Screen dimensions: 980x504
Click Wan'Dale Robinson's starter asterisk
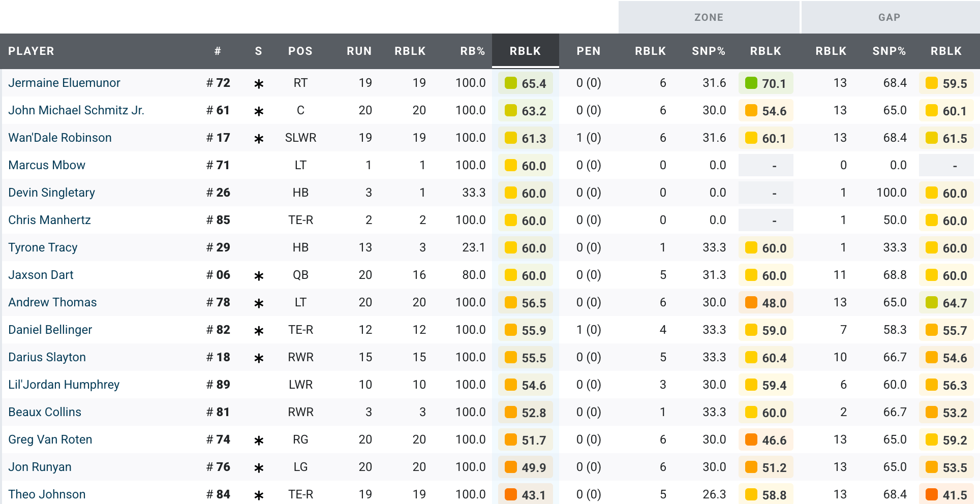259,139
